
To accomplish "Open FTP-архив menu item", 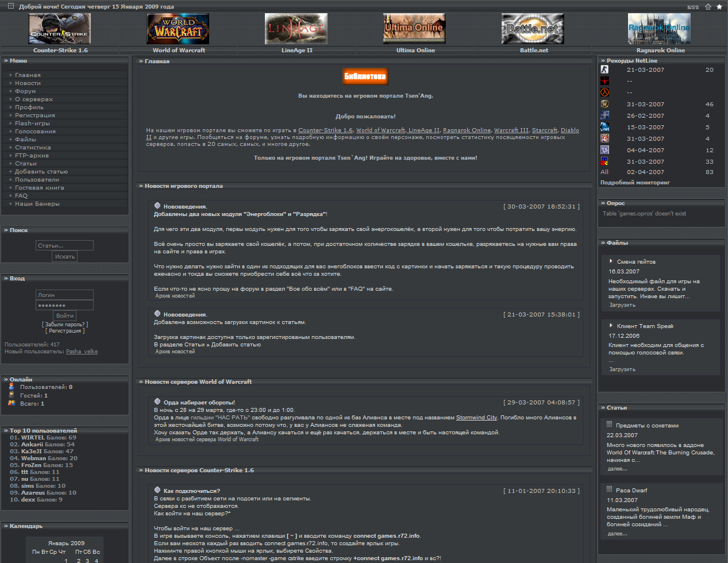I will click(x=32, y=156).
